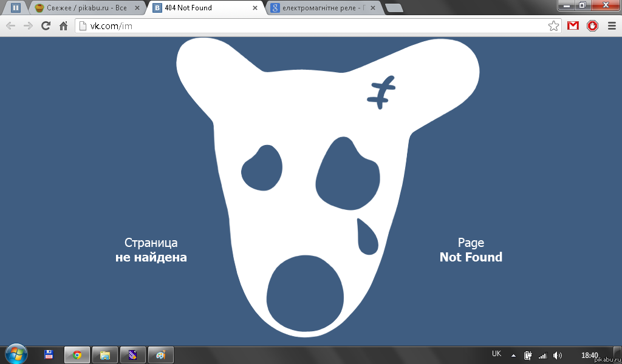
Task: Open the Paint app from taskbar
Action: 160,355
